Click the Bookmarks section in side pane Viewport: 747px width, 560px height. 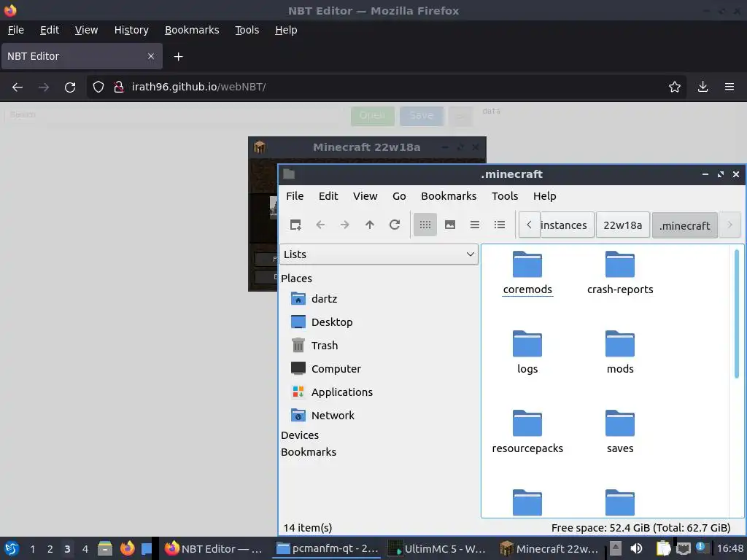tap(309, 452)
